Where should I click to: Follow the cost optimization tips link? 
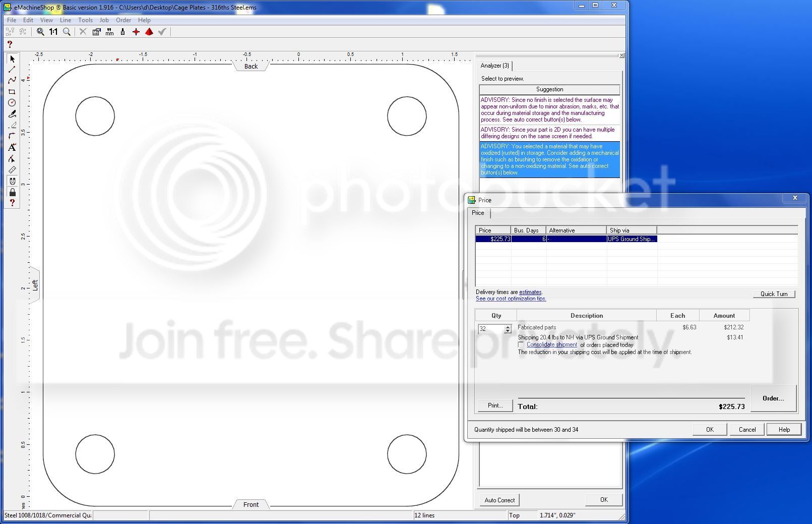click(x=511, y=299)
